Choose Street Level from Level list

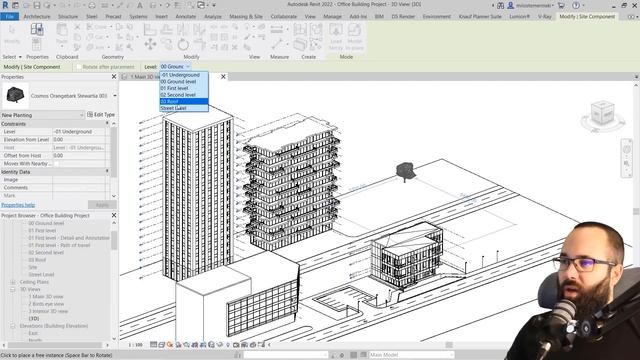[x=184, y=108]
